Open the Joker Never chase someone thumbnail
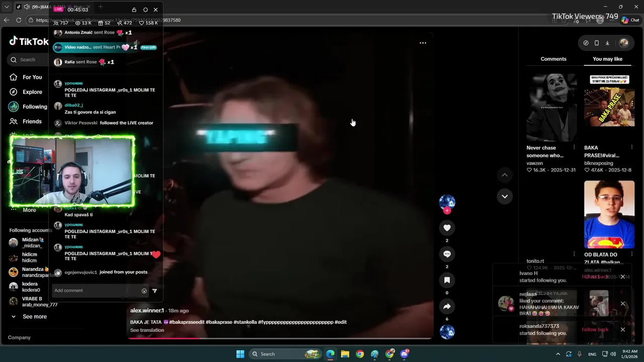The image size is (644, 362). point(551,108)
